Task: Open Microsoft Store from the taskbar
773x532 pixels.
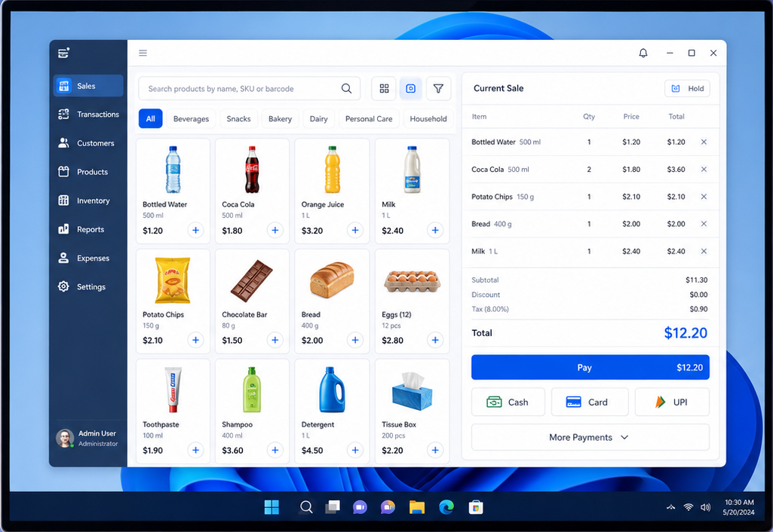Action: tap(476, 507)
